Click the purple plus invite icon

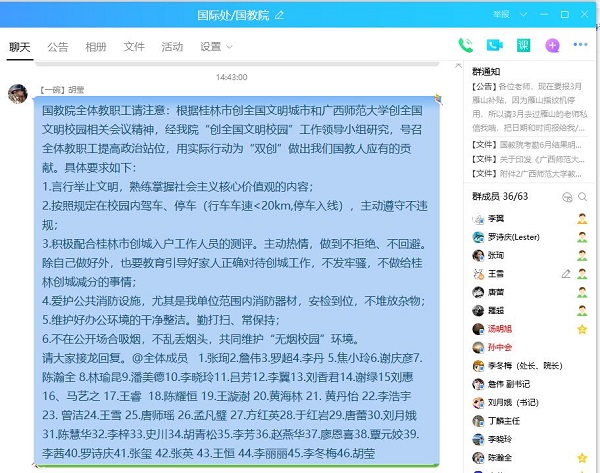point(552,46)
